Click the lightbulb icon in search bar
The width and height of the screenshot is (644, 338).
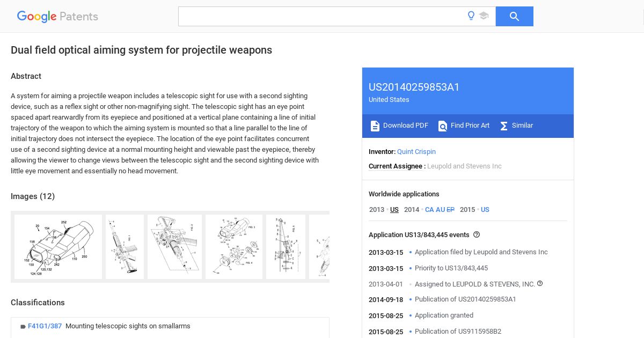tap(471, 16)
